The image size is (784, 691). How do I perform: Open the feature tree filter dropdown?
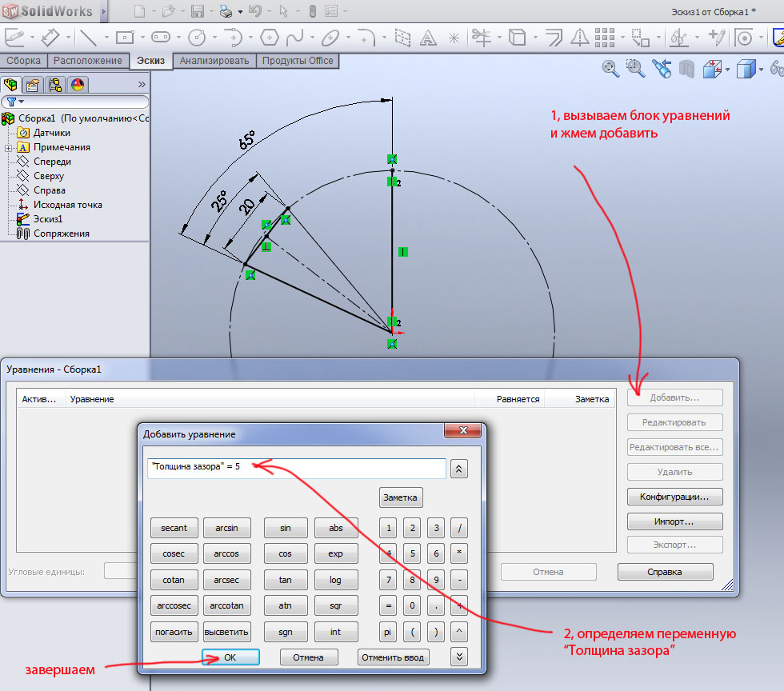click(x=14, y=102)
